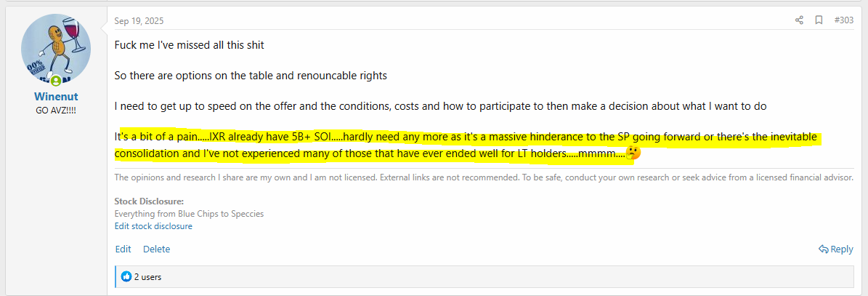This screenshot has height=296, width=868.
Task: Click the Sep 19, 2025 post date
Action: point(139,20)
